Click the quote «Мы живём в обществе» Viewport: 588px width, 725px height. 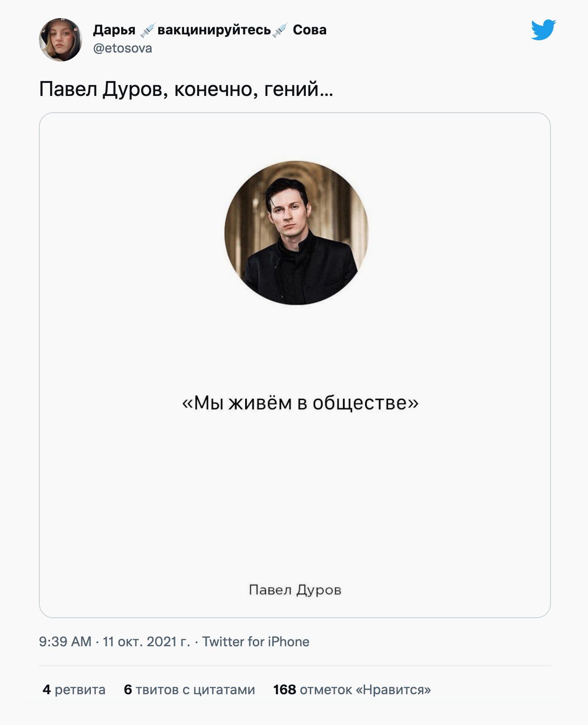(x=300, y=403)
